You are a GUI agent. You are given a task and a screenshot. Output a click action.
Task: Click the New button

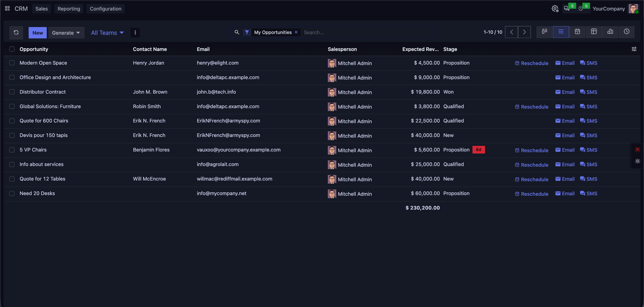pyautogui.click(x=38, y=33)
